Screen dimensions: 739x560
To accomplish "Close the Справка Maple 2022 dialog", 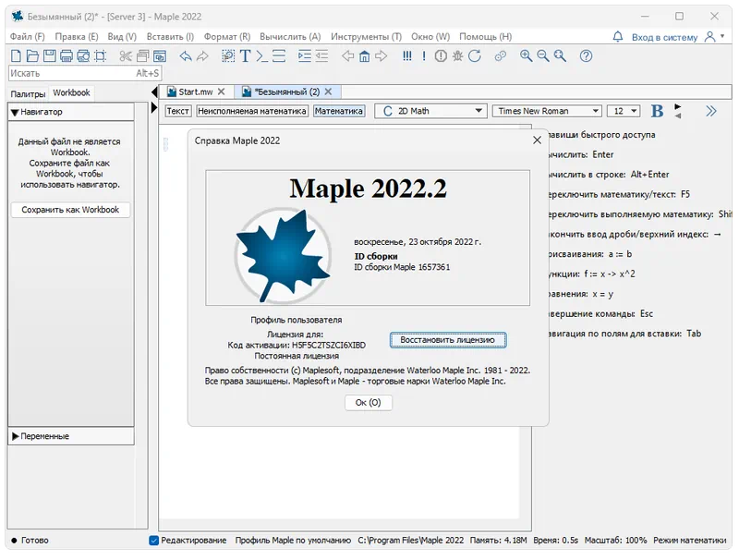I will pos(537,140).
